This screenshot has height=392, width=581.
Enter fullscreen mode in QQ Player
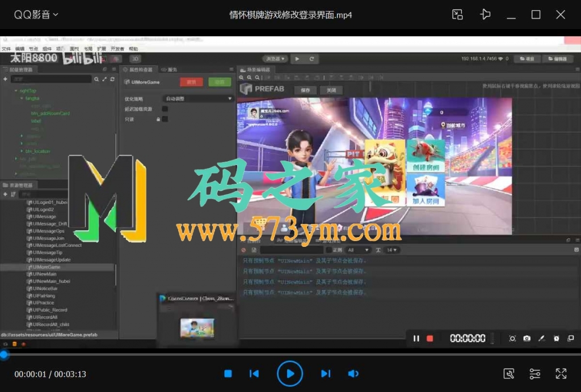tap(561, 373)
